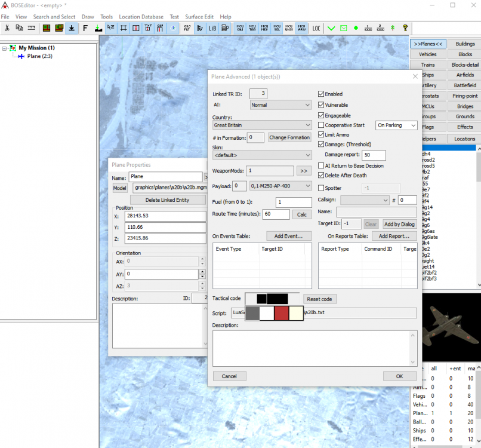The height and width of the screenshot is (448, 481).
Task: Click the green tree toolbar icon
Action: pos(393,28)
